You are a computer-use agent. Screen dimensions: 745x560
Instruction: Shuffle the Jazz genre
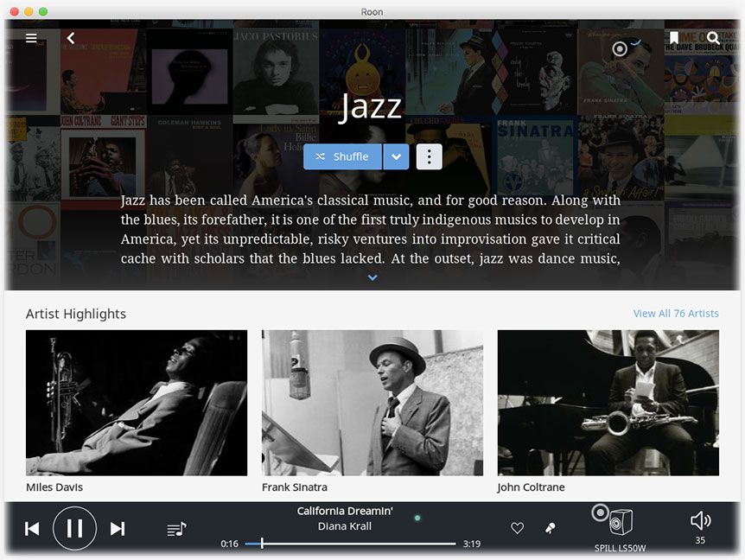click(342, 156)
